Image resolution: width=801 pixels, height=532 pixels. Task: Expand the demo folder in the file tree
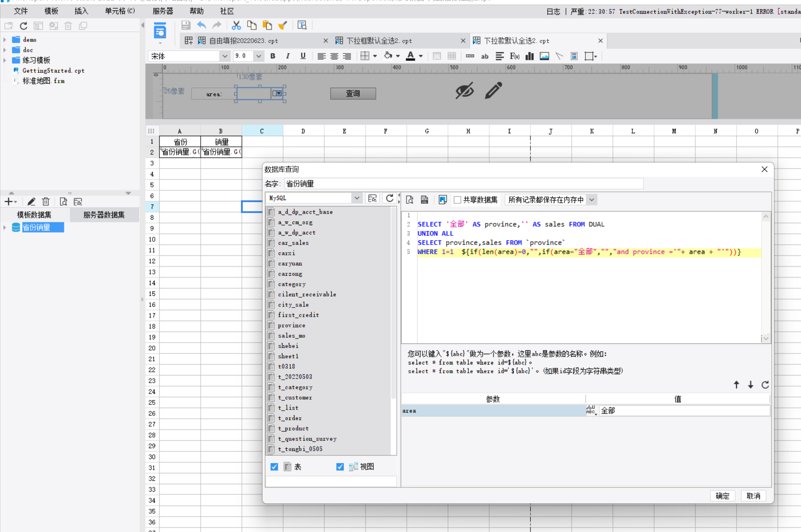5,39
